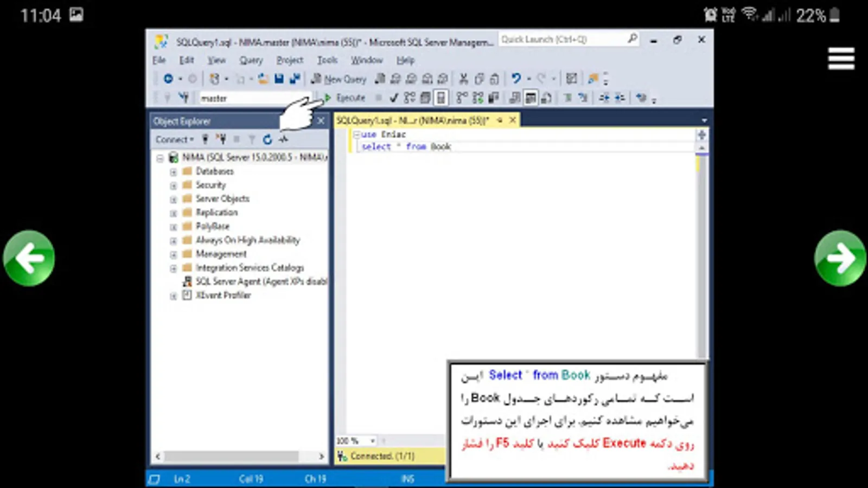The image size is (868, 488).
Task: Open the View menu
Action: [216, 60]
